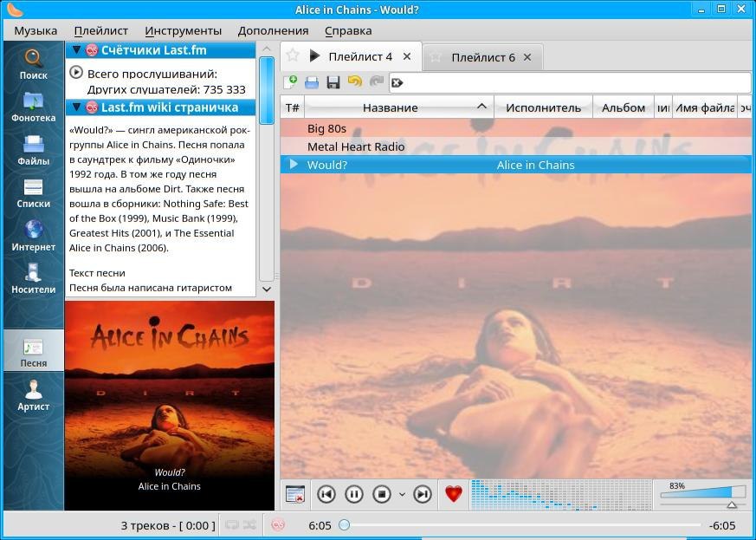The width and height of the screenshot is (756, 540).
Task: Toggle favorite star on Плейлист 6 tab
Action: click(x=436, y=57)
